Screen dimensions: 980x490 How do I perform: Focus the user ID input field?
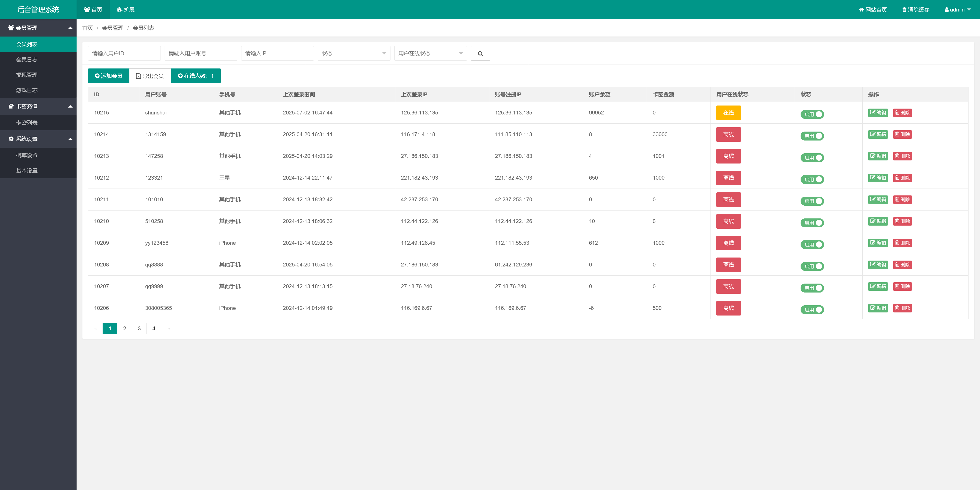coord(124,53)
